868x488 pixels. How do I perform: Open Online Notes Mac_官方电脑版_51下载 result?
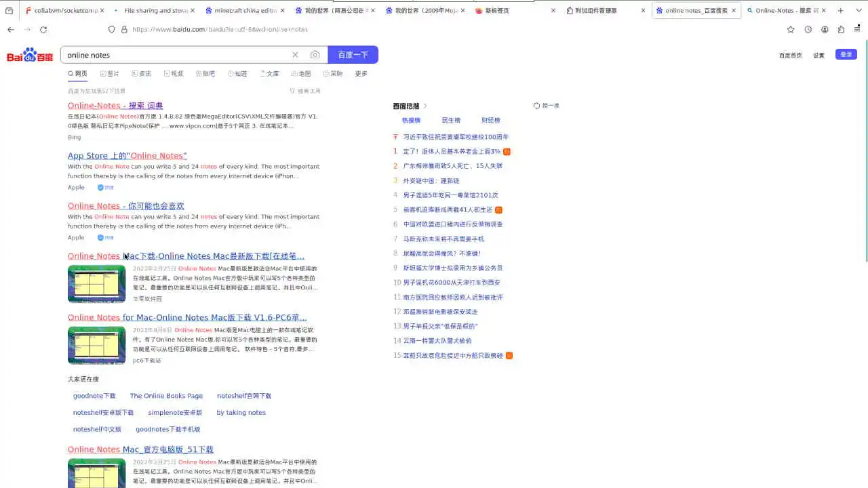[140, 449]
